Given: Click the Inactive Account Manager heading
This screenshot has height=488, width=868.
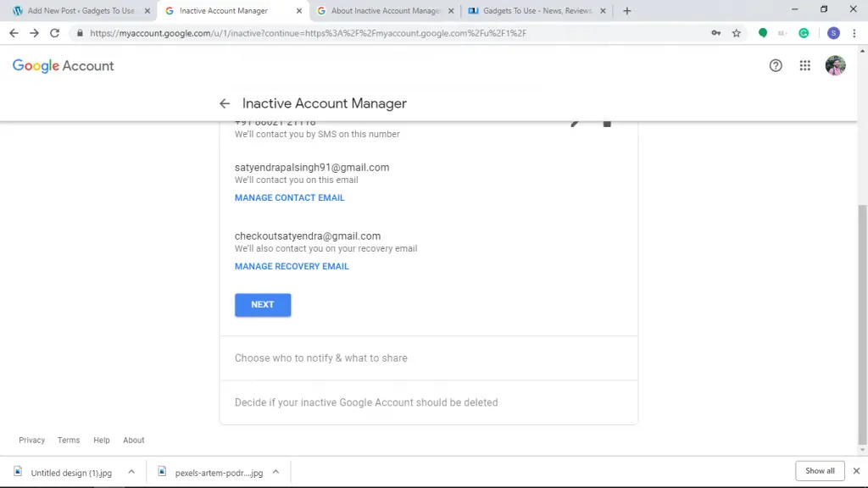Looking at the screenshot, I should pos(325,103).
